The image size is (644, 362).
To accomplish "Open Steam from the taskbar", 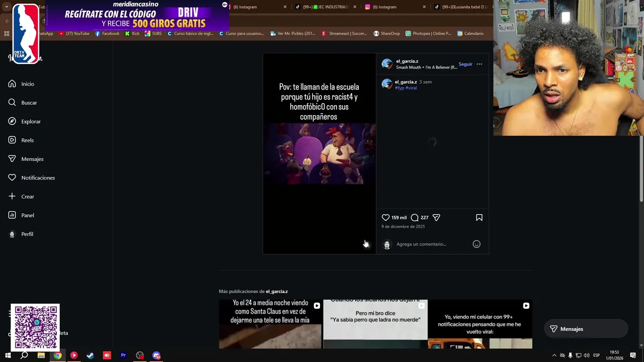I will (x=90, y=355).
